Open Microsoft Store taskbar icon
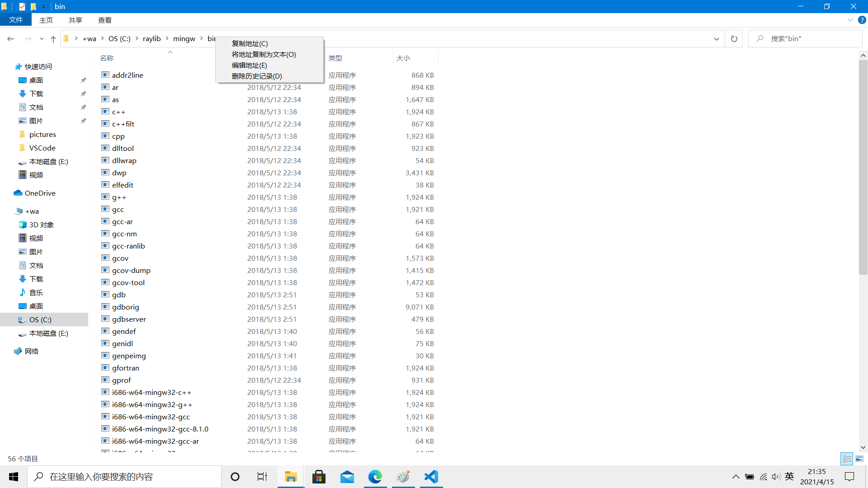This screenshot has width=868, height=488. [319, 477]
